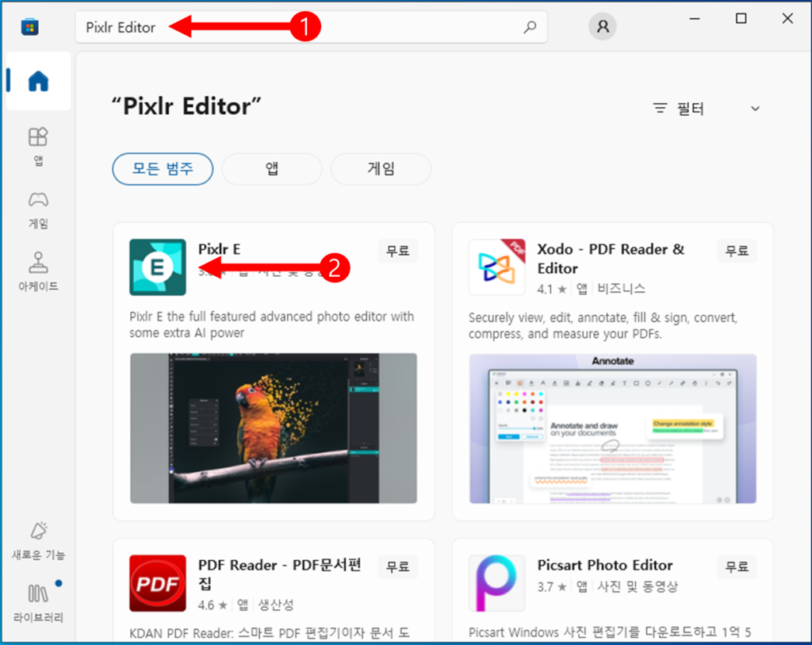Select the 모든 범주 category tab
Image resolution: width=812 pixels, height=645 pixels.
pos(163,169)
